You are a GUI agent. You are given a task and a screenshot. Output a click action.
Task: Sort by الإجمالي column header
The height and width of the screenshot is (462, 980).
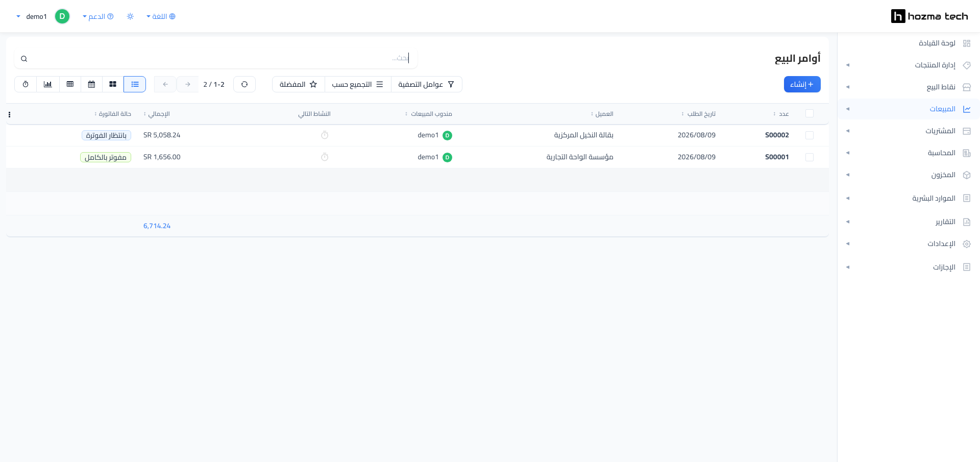(157, 114)
